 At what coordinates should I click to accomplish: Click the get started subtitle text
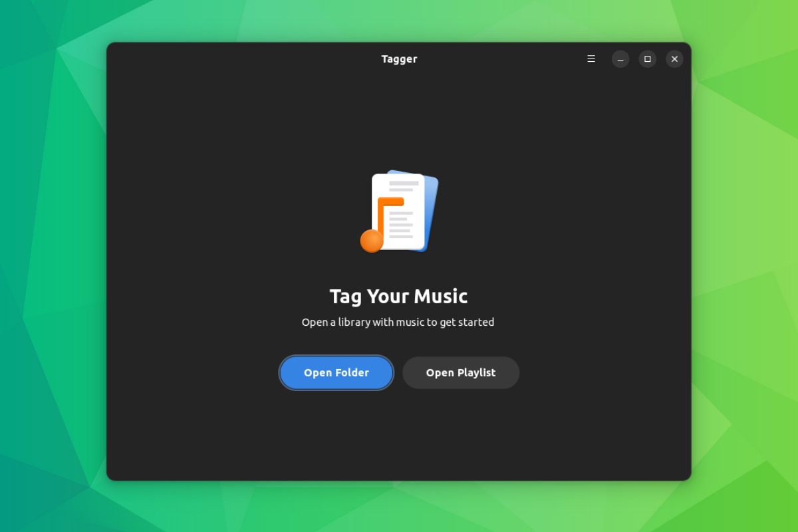click(398, 322)
